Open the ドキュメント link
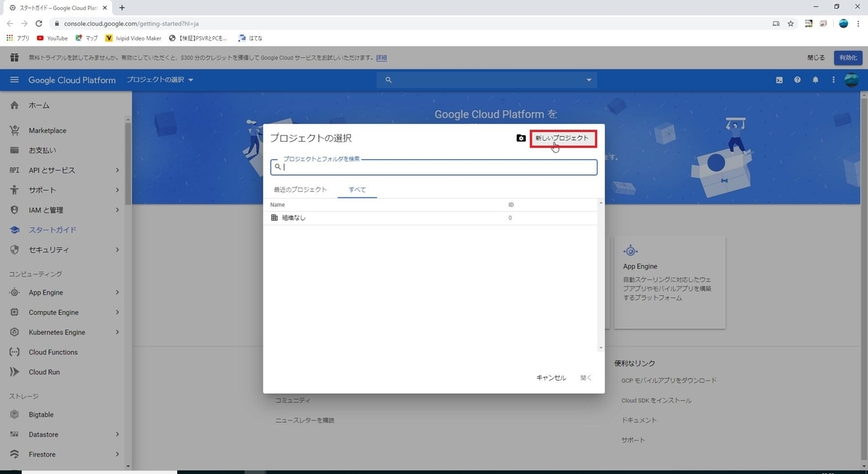Image resolution: width=868 pixels, height=474 pixels. [x=639, y=420]
